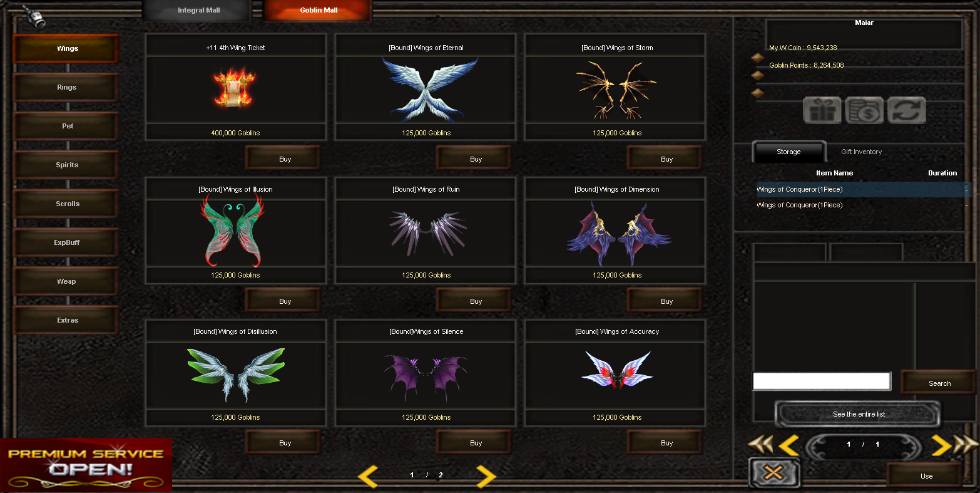Screen dimensions: 980x493
Task: Click the gift box icon
Action: (822, 111)
